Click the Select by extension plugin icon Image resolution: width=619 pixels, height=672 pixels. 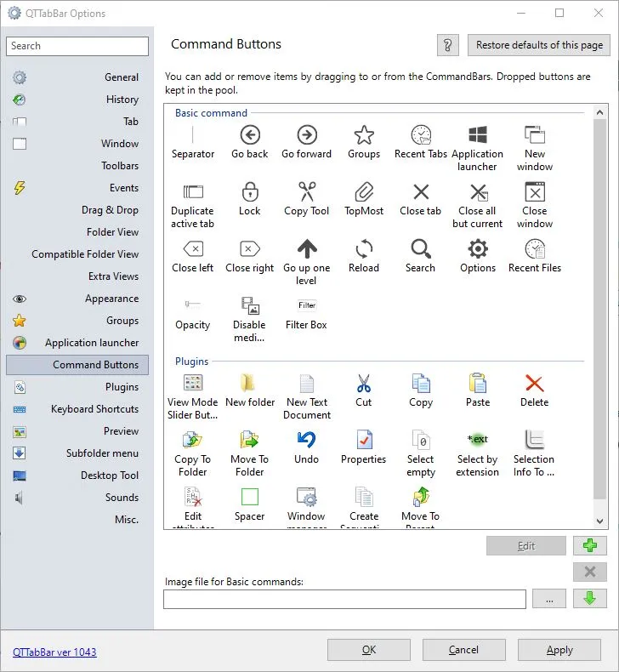478,439
